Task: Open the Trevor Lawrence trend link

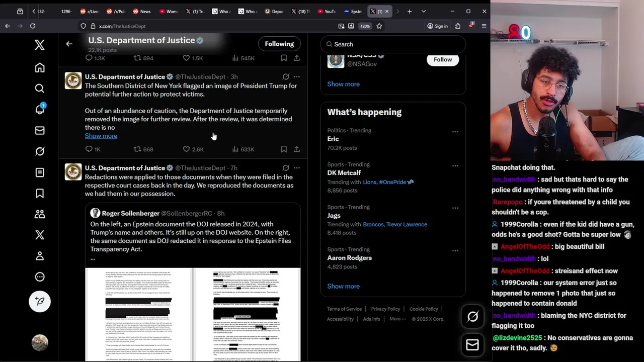Action: (408, 224)
